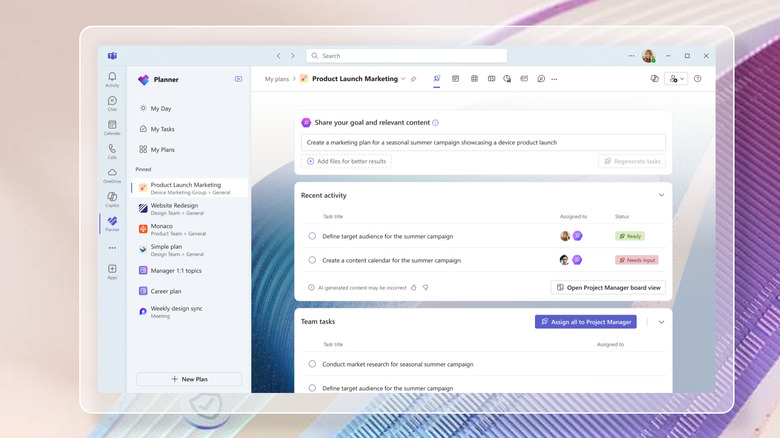Pin the Product Launch Marketing plan
This screenshot has width=780, height=438.
click(414, 79)
